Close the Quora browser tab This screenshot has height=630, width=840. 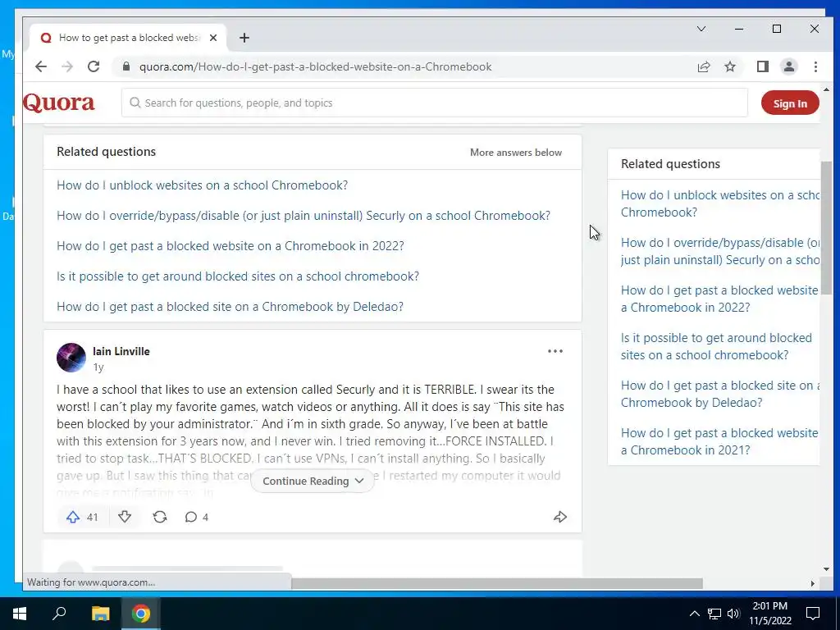point(213,38)
